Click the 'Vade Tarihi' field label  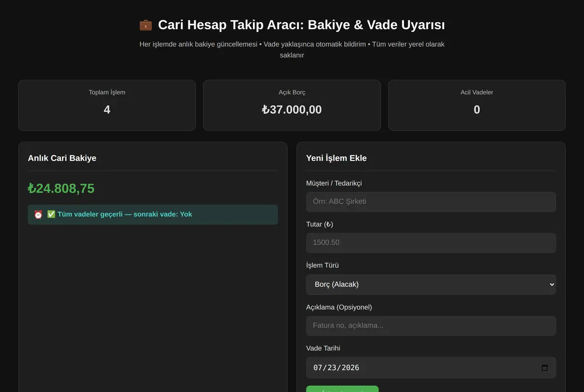pos(323,348)
